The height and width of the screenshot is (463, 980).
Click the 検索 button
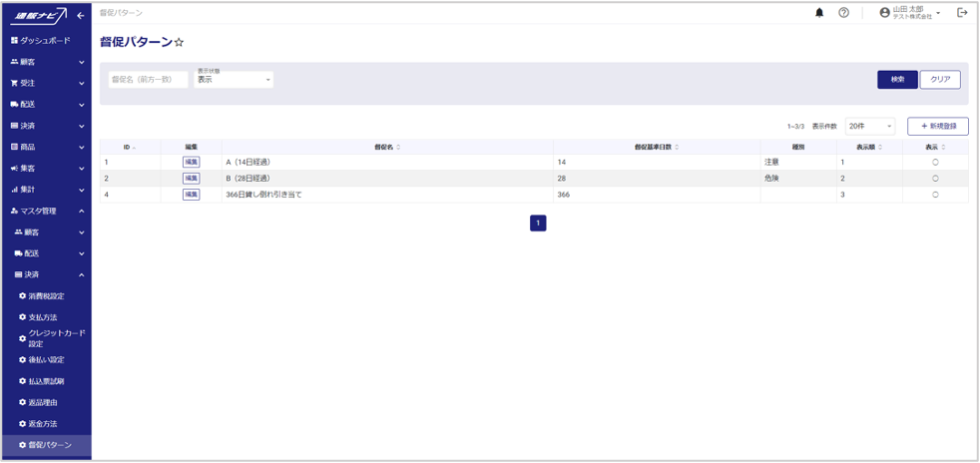[897, 80]
